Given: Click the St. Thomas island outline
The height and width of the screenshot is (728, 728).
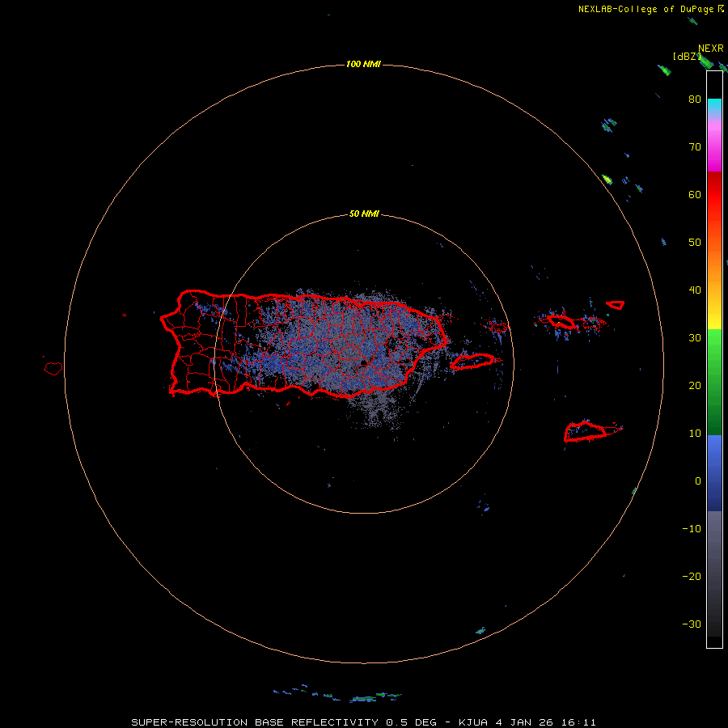Looking at the screenshot, I should pos(561,321).
